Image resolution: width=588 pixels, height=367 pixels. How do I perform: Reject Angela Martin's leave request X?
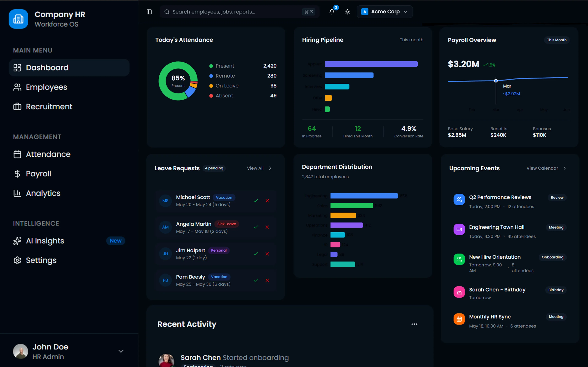pyautogui.click(x=267, y=227)
